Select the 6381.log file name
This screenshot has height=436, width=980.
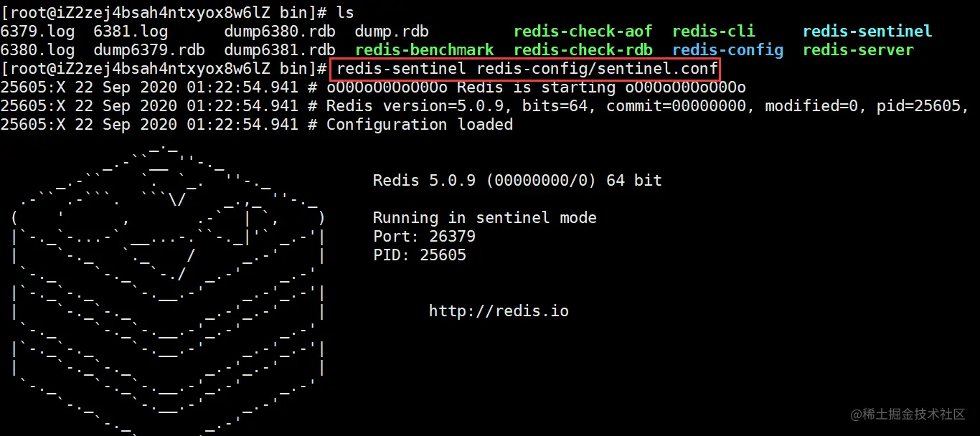coord(131,32)
